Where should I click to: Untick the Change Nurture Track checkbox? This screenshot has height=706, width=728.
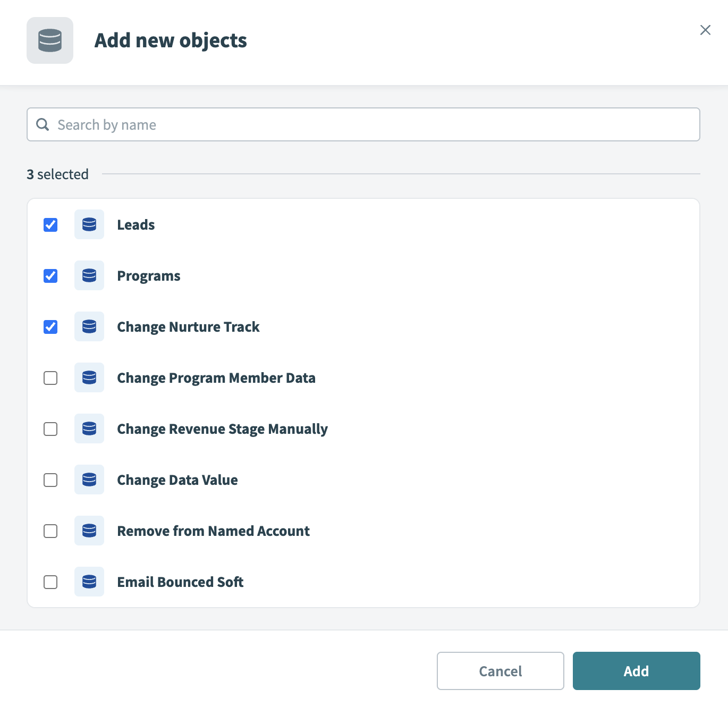(x=50, y=327)
